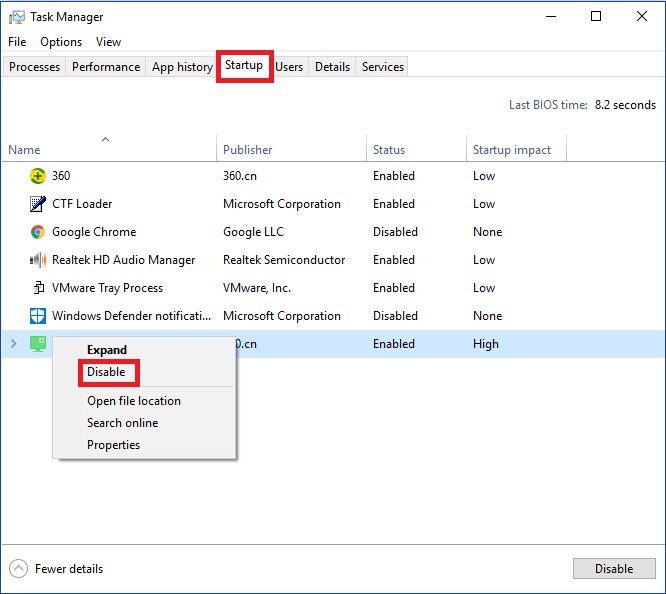Switch to the Performance tab

pyautogui.click(x=106, y=67)
